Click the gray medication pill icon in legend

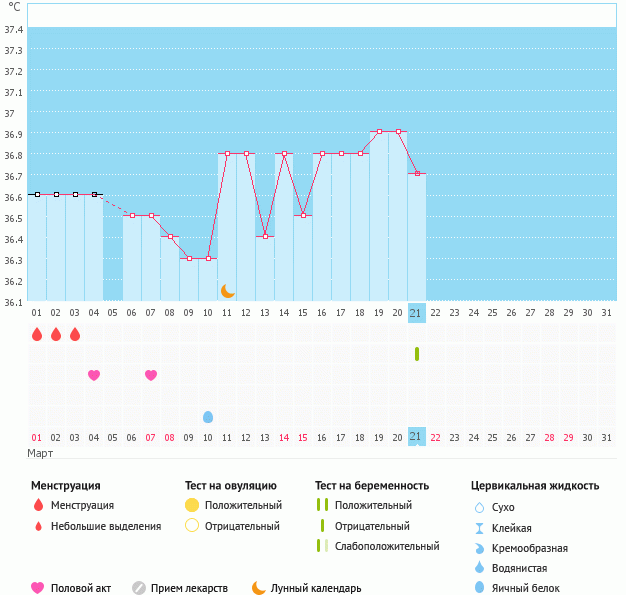[139, 588]
